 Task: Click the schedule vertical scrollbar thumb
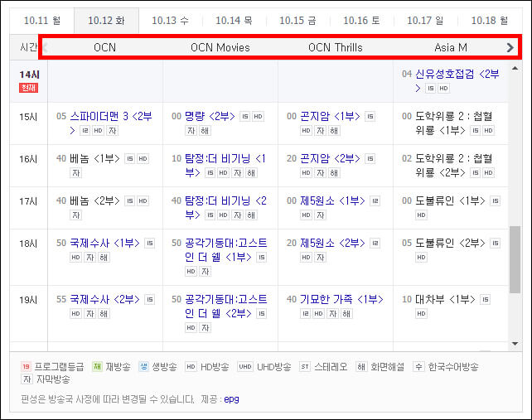click(515, 259)
